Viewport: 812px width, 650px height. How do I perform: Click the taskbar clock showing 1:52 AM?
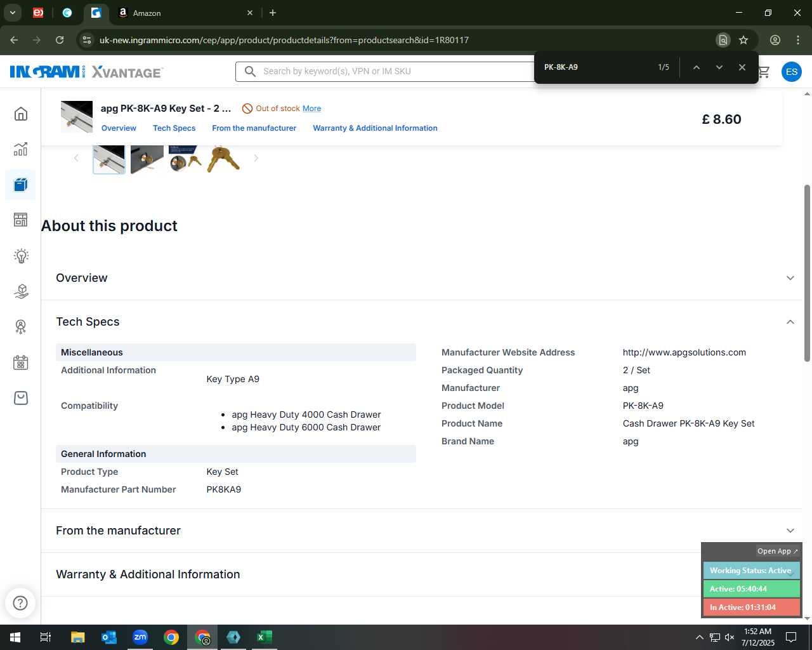(758, 637)
